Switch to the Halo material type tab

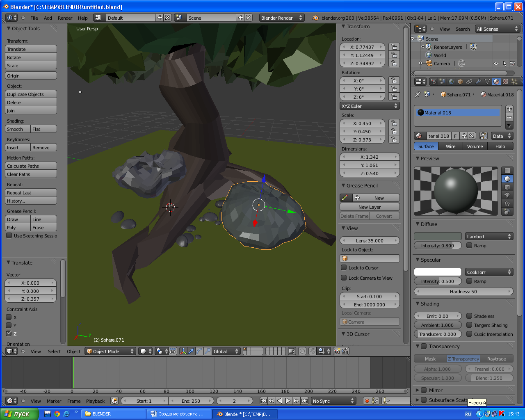500,146
